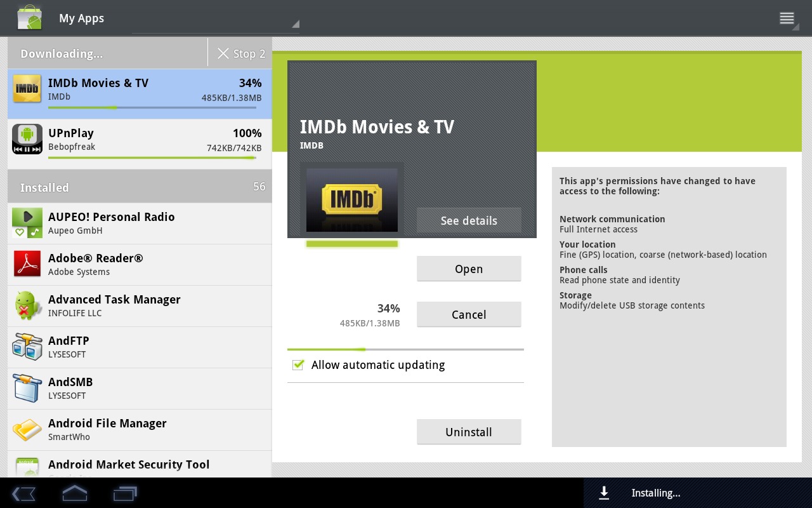Click "Full Internet access" permission text

click(598, 229)
